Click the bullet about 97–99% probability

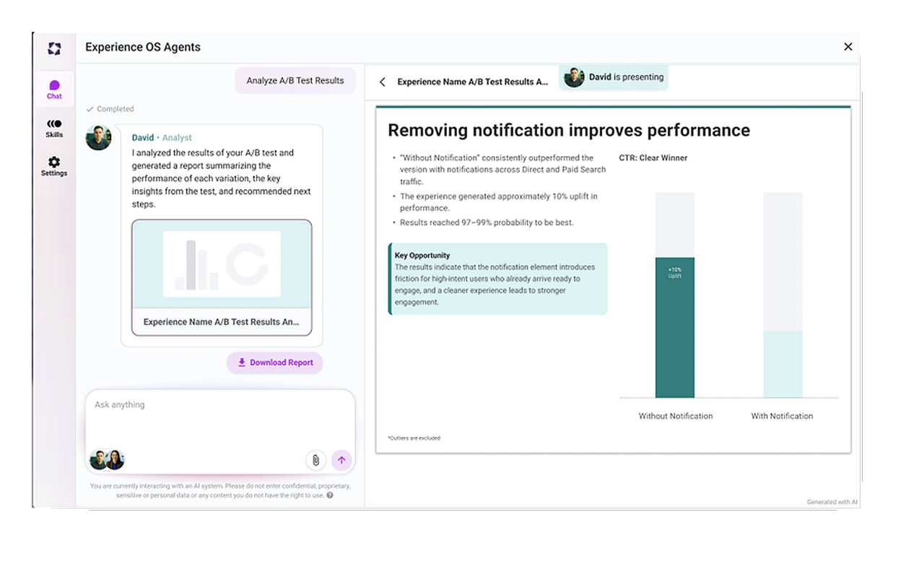tap(487, 222)
